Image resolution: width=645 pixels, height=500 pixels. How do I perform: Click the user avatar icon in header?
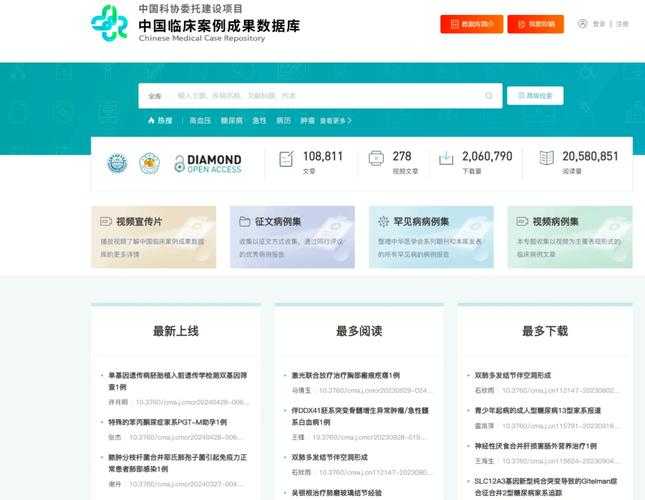tap(582, 24)
